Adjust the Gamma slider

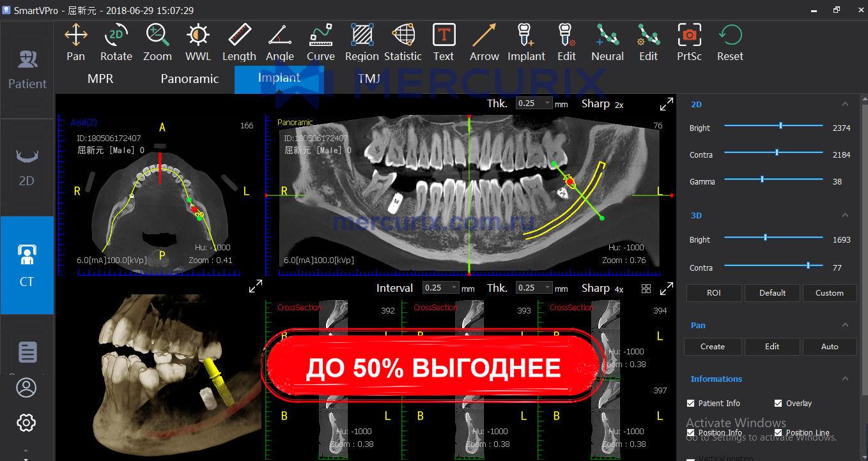773,179
